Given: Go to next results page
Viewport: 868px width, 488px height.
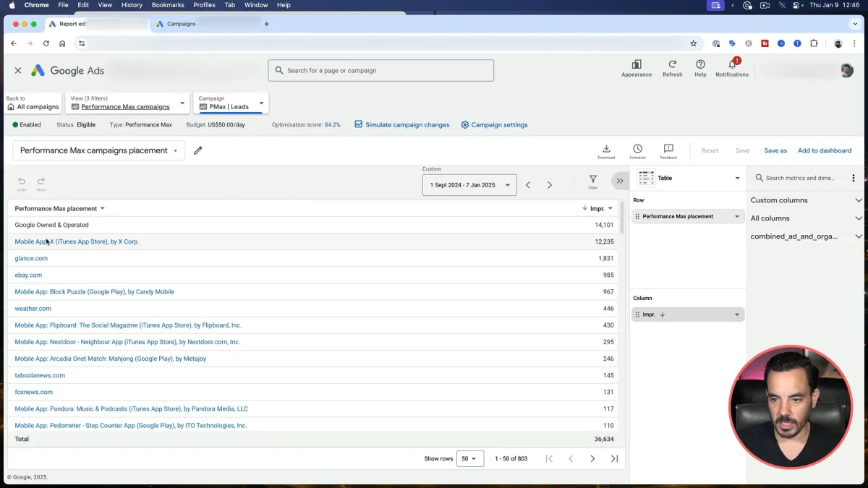Looking at the screenshot, I should 592,458.
